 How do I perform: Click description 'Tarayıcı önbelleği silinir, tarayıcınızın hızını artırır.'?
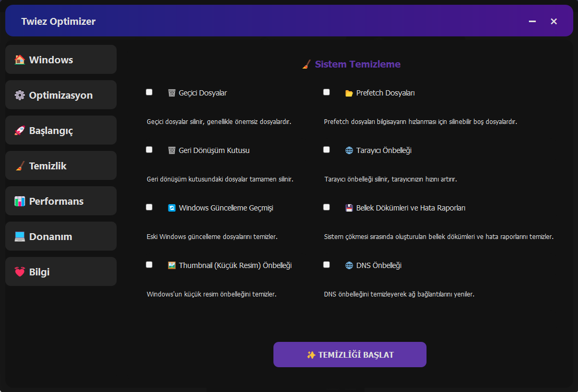pos(391,179)
